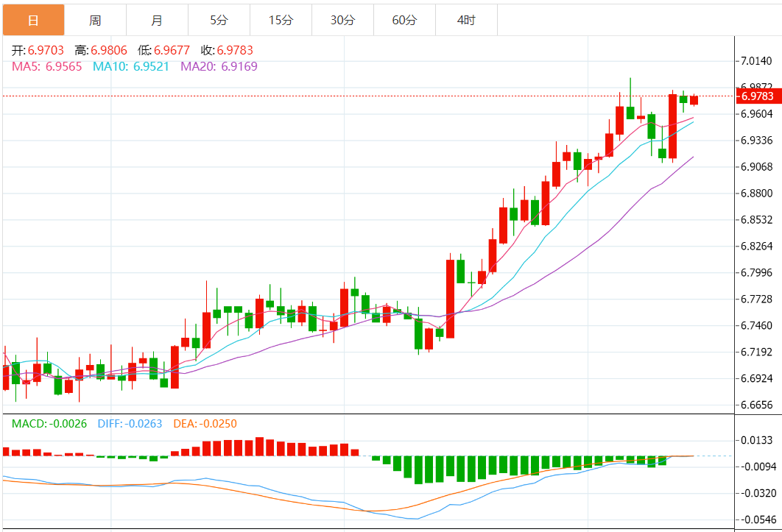Click the DIFF value -0.0263

pyautogui.click(x=143, y=424)
